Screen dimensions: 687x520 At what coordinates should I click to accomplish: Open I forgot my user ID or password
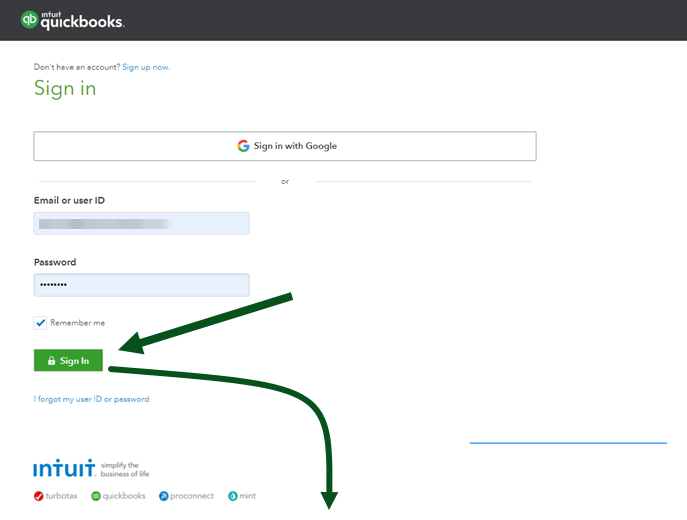tap(92, 399)
